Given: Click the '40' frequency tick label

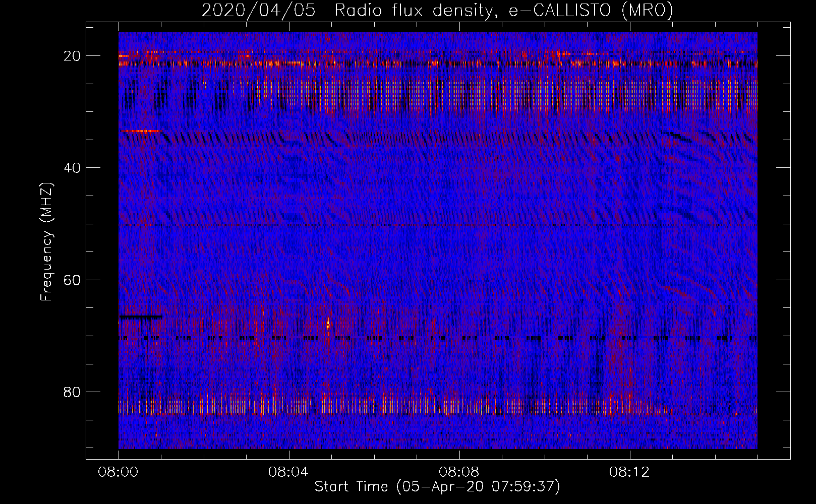Looking at the screenshot, I should pyautogui.click(x=73, y=167).
